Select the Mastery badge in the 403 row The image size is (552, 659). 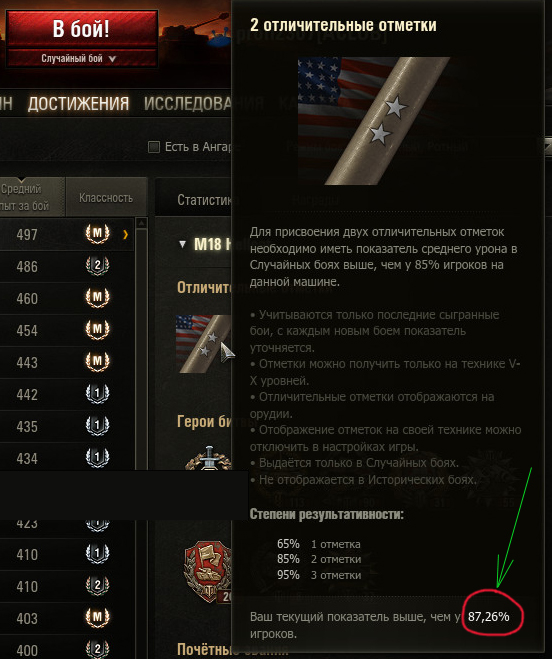[98, 618]
